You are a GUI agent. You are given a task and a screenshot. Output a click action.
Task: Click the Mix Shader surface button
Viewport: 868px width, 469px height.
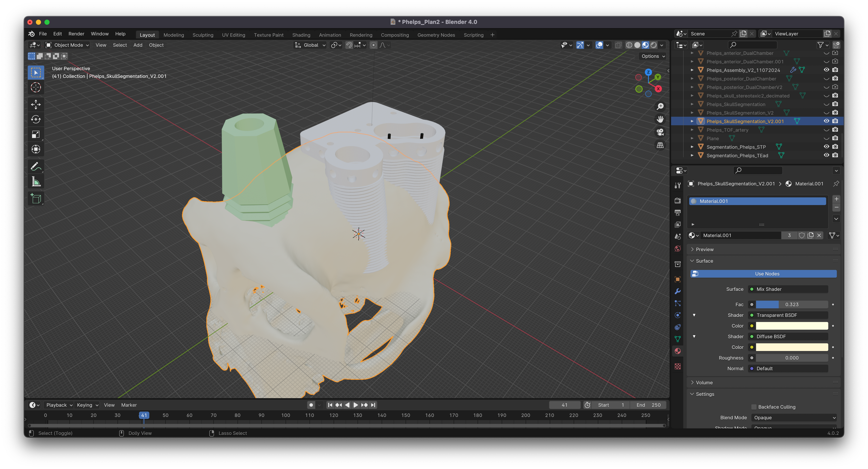(788, 289)
